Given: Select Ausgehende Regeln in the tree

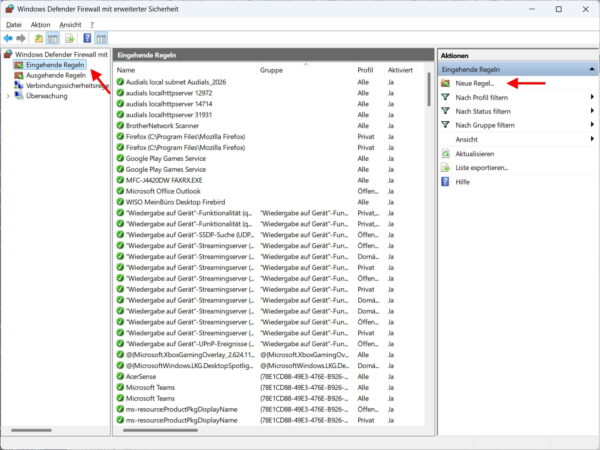Looking at the screenshot, I should tap(56, 75).
